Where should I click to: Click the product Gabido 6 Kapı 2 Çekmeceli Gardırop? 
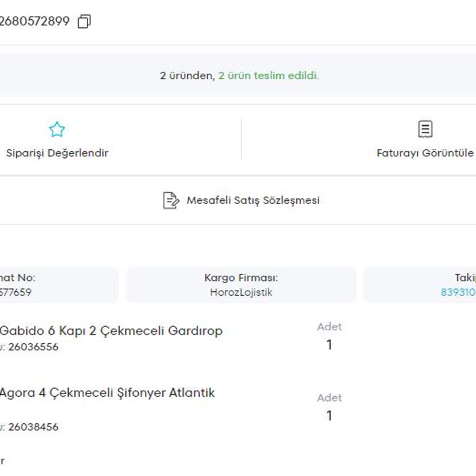[111, 331]
